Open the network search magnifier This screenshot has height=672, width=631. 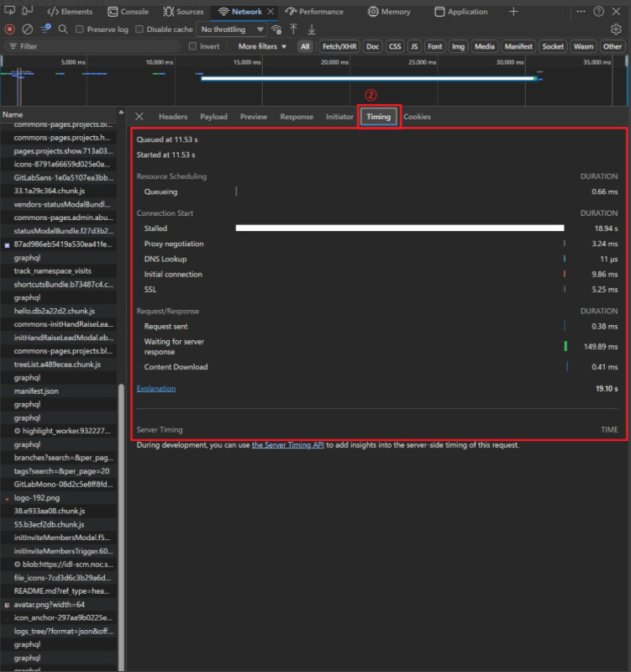(x=62, y=29)
